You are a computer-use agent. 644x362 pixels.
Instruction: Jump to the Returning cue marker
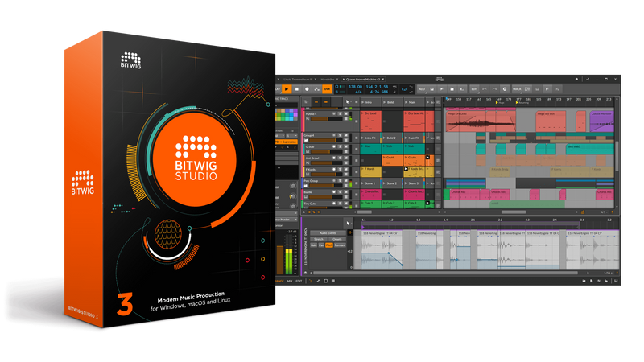523,103
